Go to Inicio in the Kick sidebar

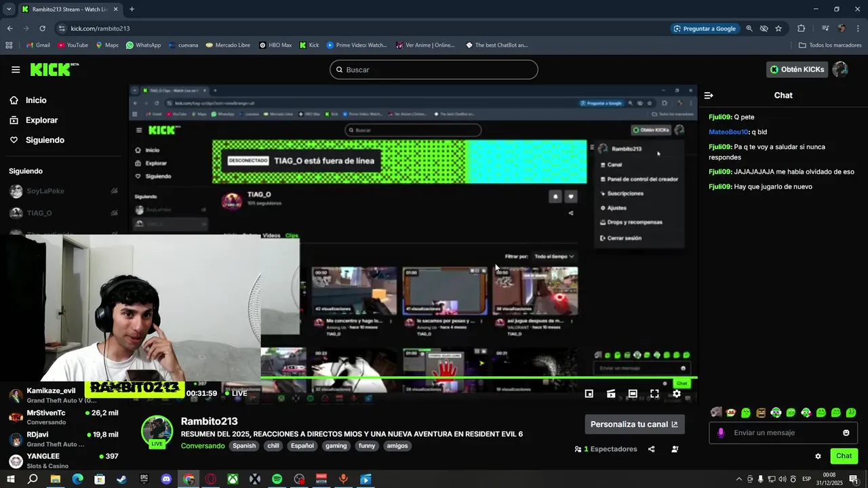[x=28, y=100]
